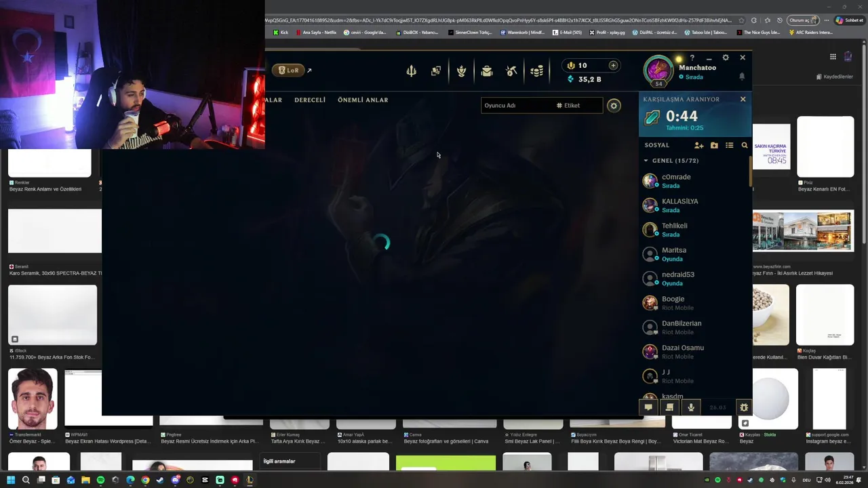Open the friend list view options icon

(730, 145)
